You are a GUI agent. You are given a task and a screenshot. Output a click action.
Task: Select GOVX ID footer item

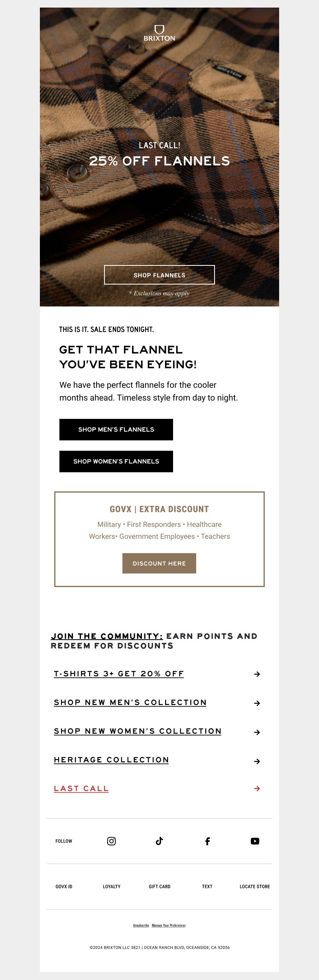click(64, 886)
